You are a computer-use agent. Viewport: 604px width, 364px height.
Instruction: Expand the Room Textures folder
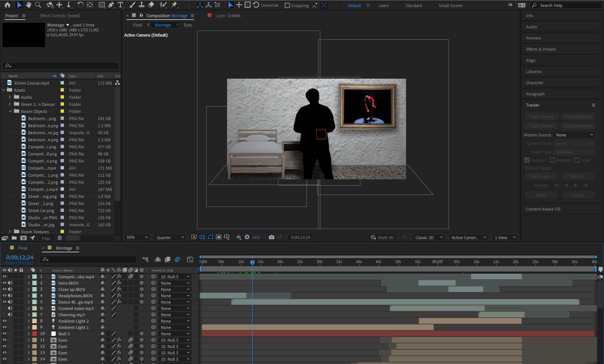click(x=10, y=231)
